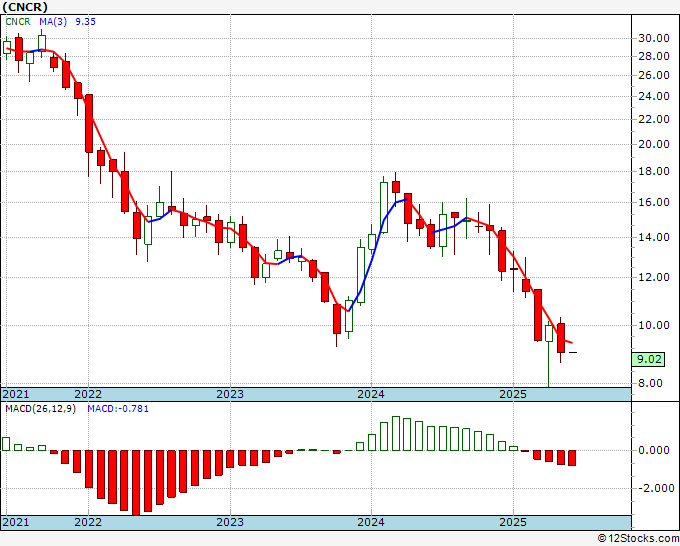This screenshot has height=546, width=680.
Task: Select the green CNCR legend label
Action: 18,22
